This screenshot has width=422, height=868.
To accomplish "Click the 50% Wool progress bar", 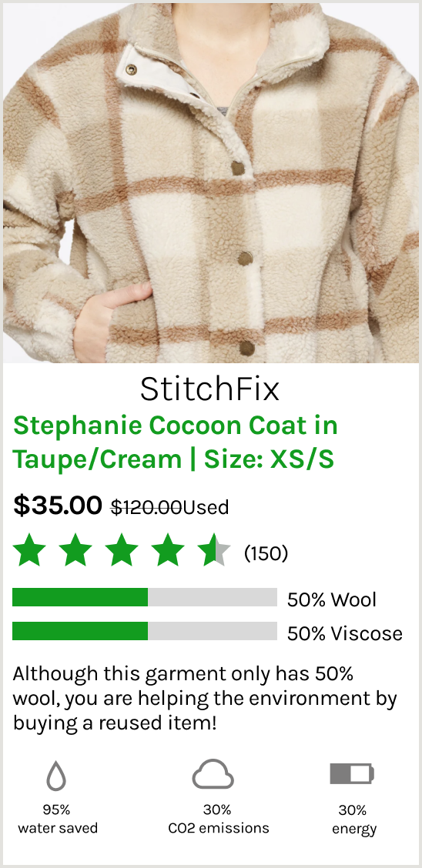I will 145,597.
